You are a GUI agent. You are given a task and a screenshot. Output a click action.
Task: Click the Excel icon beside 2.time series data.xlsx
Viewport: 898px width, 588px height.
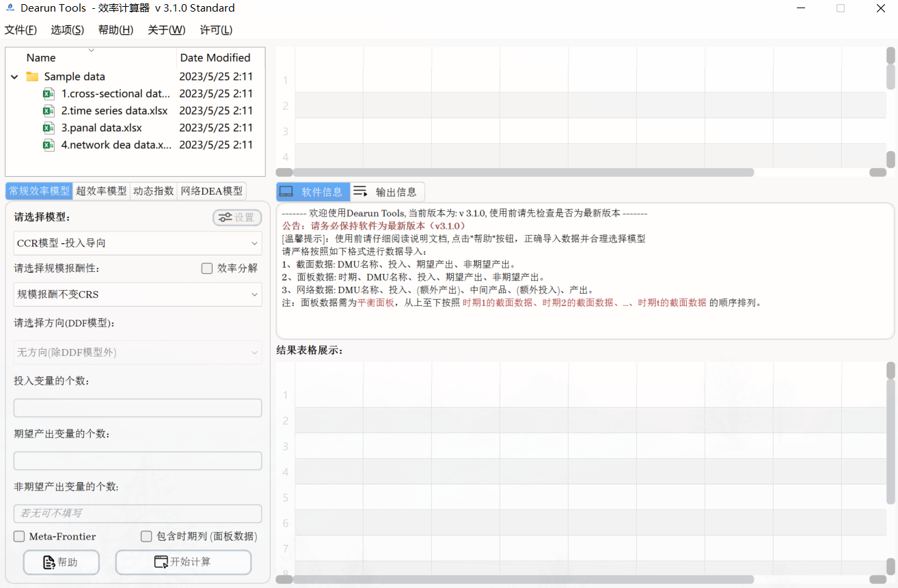pos(49,110)
